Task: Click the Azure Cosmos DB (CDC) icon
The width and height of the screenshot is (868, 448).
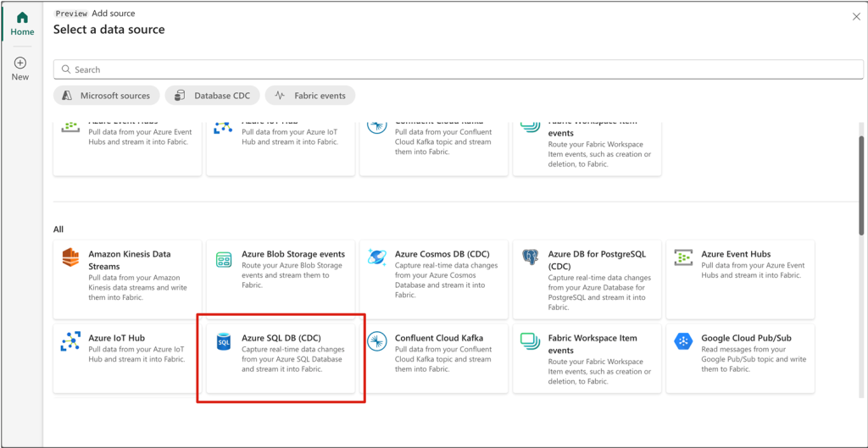Action: pos(377,257)
